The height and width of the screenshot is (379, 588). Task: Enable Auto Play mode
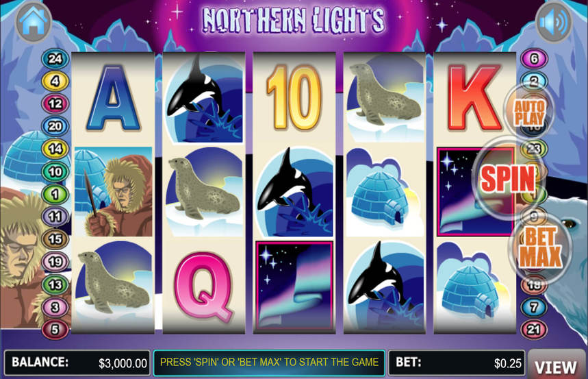(x=529, y=112)
